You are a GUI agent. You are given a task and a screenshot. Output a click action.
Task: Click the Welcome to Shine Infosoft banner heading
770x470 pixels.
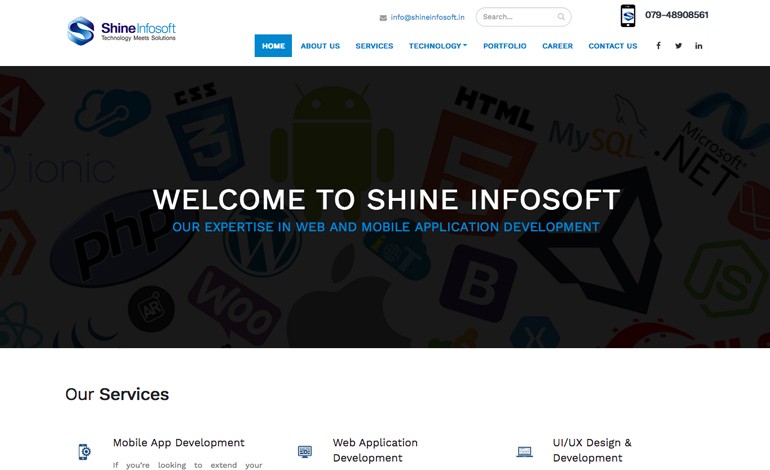point(386,199)
